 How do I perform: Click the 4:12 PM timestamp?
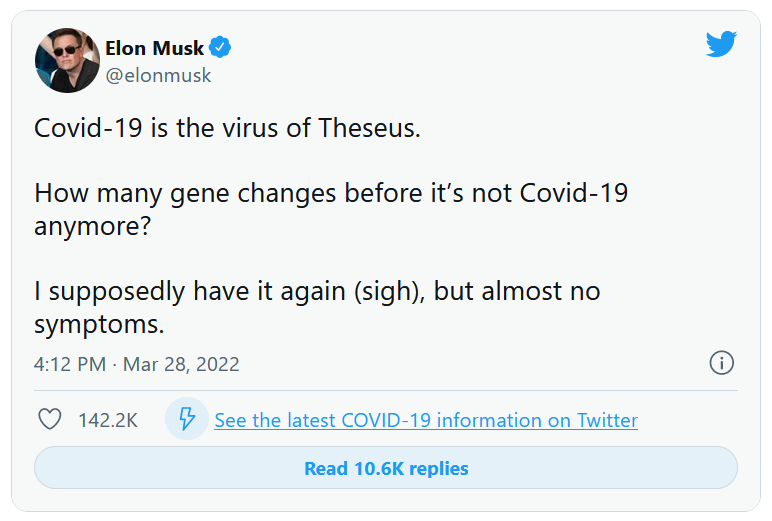pos(69,364)
